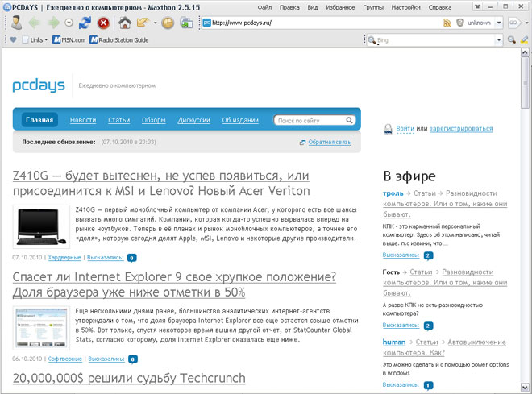Image resolution: width=532 pixels, height=394 pixels.
Task: Click the Acer all-in-one computer thumbnail
Action: coord(41,227)
